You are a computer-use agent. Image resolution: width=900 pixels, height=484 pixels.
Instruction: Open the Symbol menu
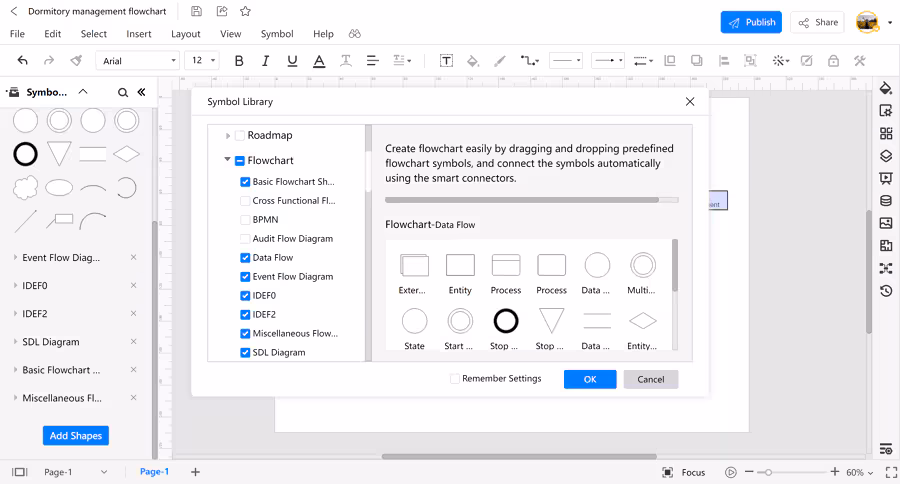coord(277,34)
